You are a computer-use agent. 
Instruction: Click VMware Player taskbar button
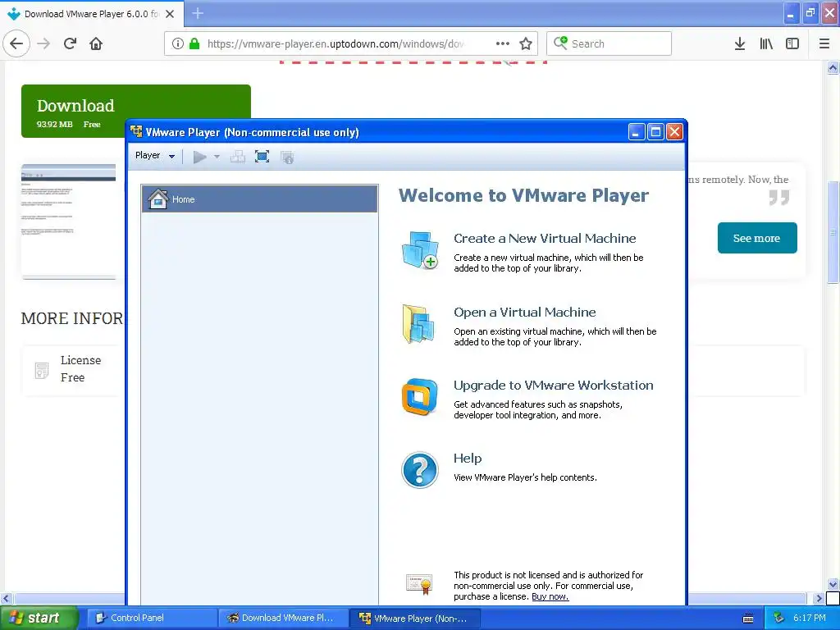pyautogui.click(x=414, y=618)
